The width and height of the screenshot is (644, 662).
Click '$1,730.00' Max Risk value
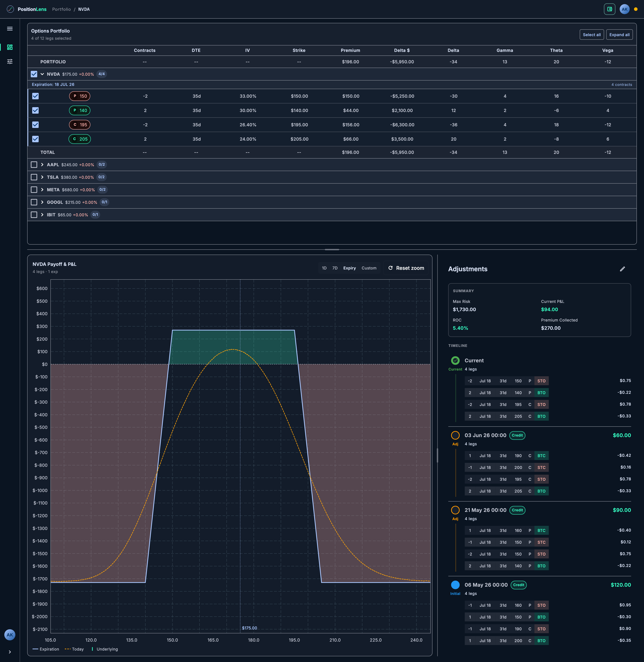(464, 310)
